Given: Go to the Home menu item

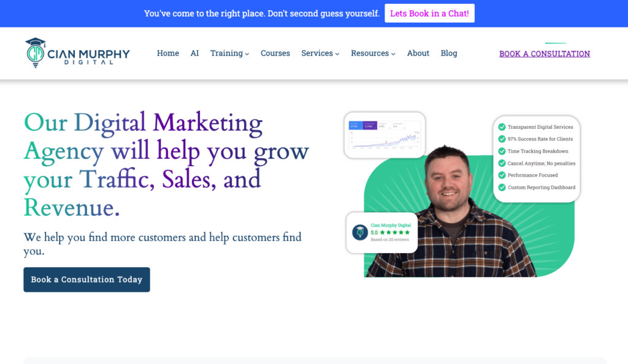Looking at the screenshot, I should (x=168, y=53).
